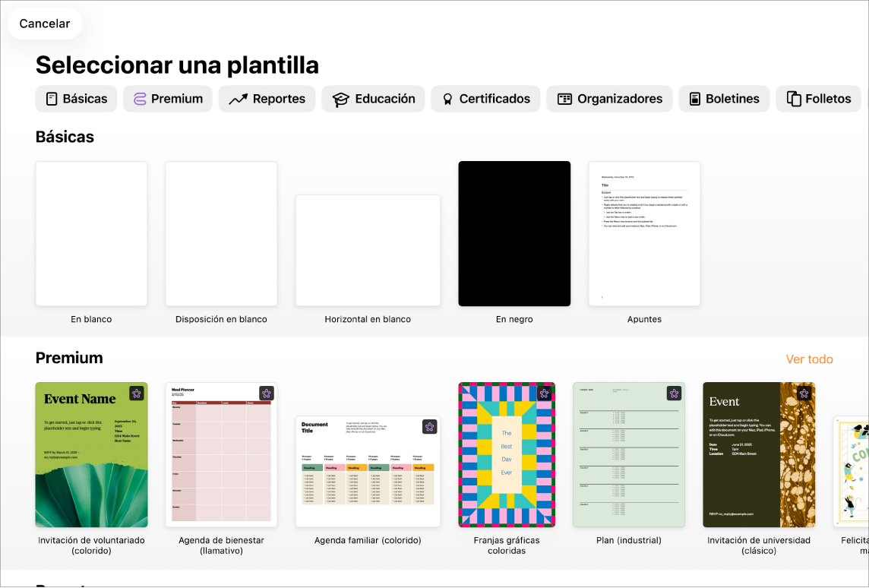Select the Horizontal en blanco template
The width and height of the screenshot is (869, 588).
point(368,250)
